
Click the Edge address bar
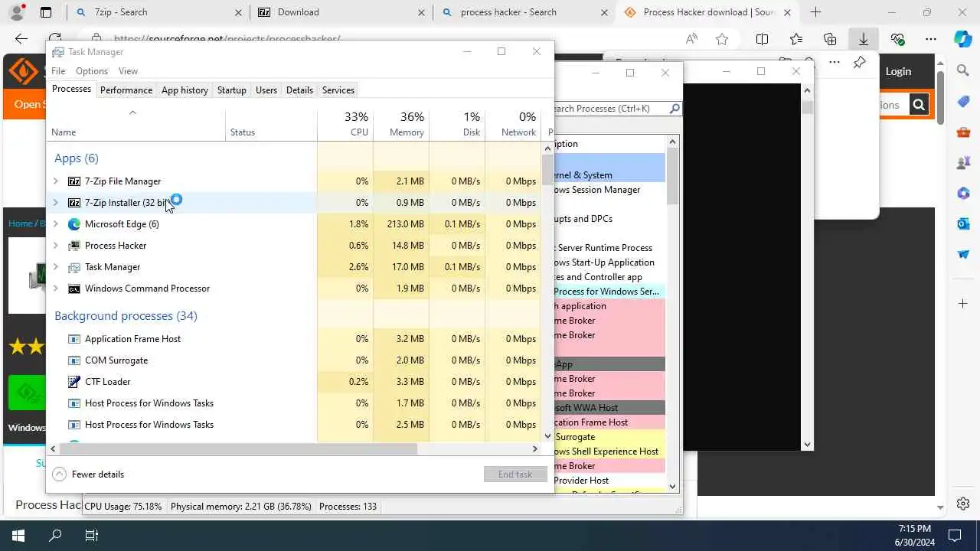tap(383, 39)
